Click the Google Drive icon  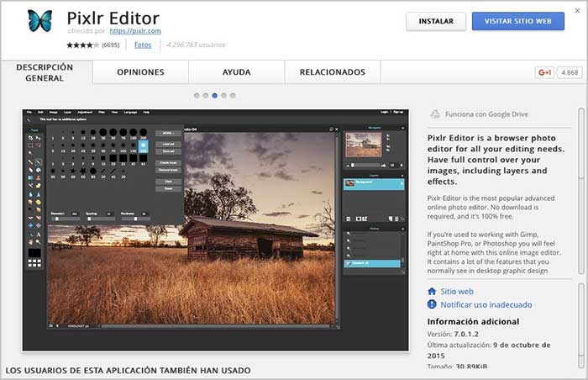[435, 112]
